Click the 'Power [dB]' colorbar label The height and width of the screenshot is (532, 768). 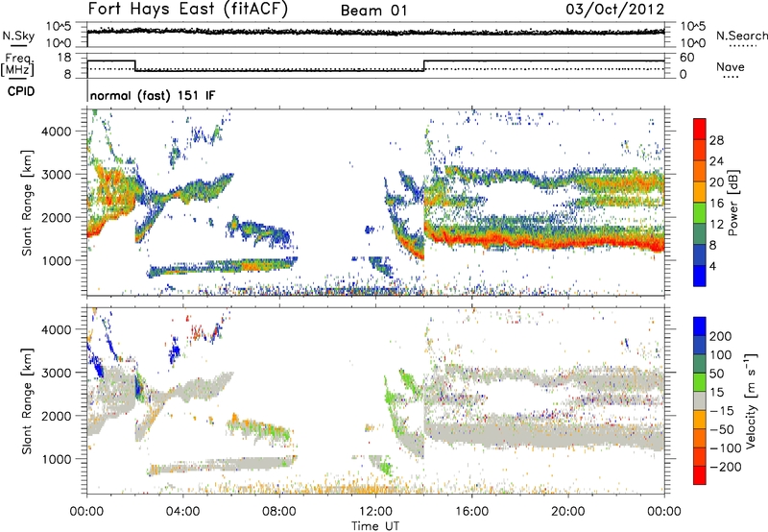pyautogui.click(x=732, y=203)
